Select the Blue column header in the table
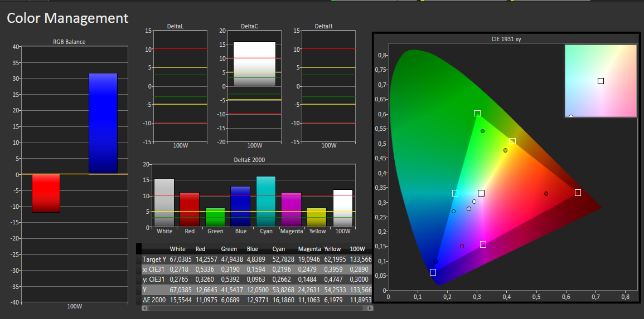 (x=253, y=249)
